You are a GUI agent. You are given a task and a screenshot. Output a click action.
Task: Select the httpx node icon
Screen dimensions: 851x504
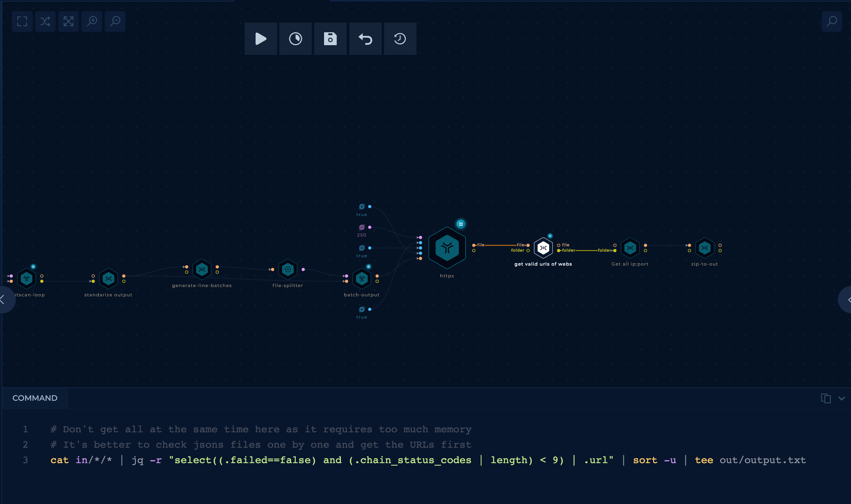point(446,248)
